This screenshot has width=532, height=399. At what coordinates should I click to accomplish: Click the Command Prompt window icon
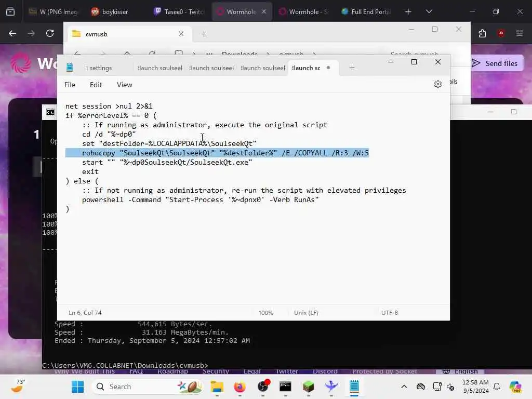coord(50,112)
